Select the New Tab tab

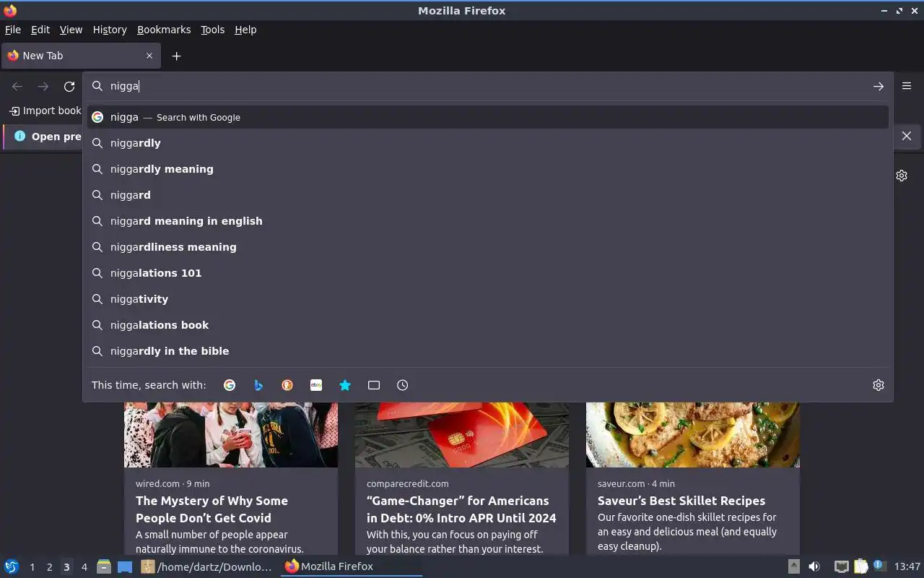[x=80, y=56]
